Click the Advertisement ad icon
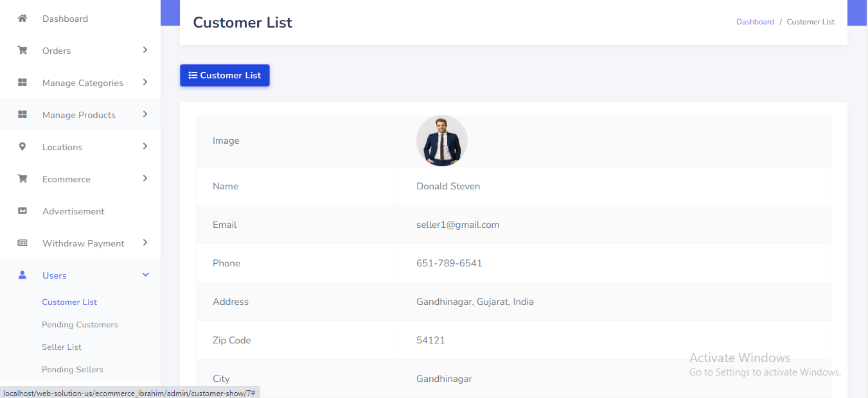 [x=22, y=211]
